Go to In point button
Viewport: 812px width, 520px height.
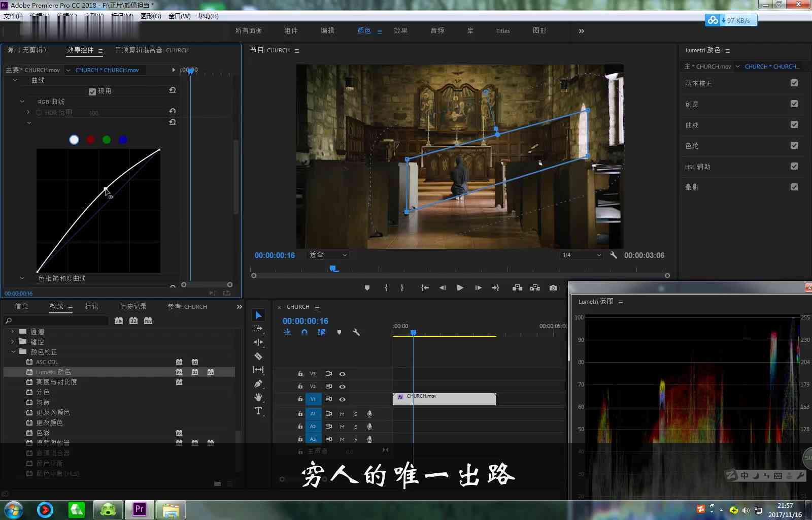point(425,287)
